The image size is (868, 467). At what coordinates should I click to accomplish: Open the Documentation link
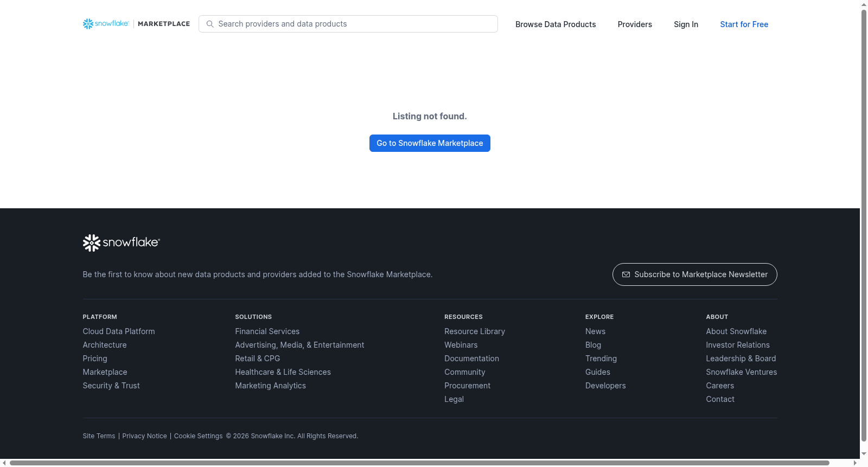click(471, 359)
